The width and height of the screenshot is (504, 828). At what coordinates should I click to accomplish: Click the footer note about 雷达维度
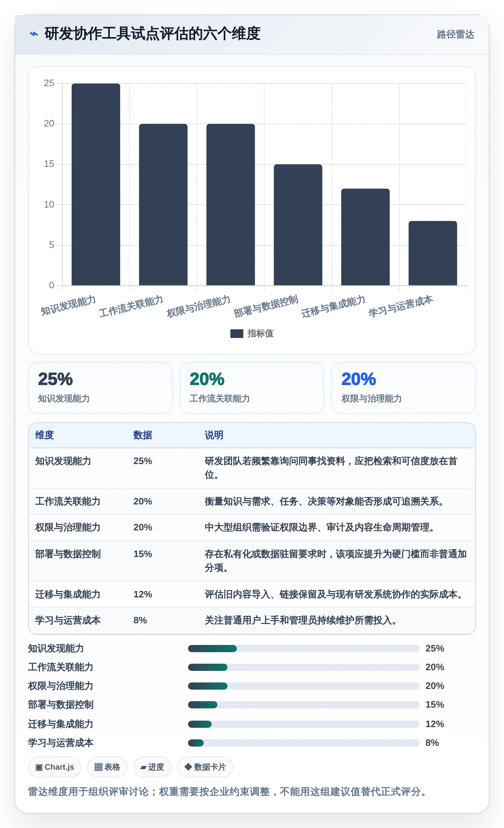pos(227,792)
